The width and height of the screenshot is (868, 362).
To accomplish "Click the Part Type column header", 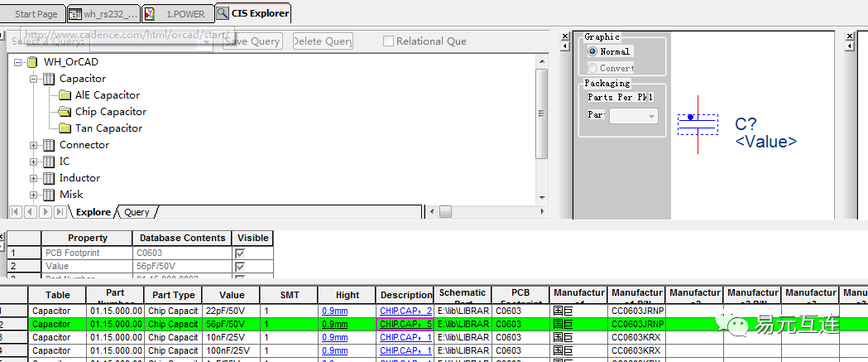I will [x=173, y=295].
